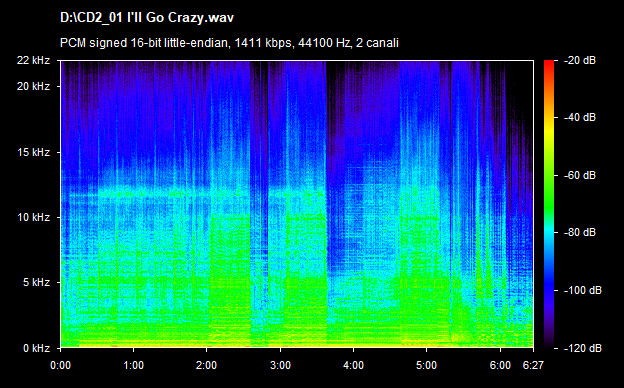Select the 2:00 time marker
624x388 pixels.
[x=207, y=365]
